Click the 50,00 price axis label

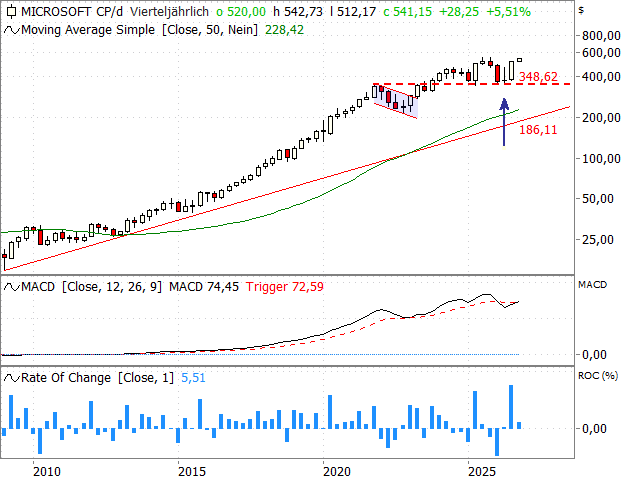tap(598, 199)
